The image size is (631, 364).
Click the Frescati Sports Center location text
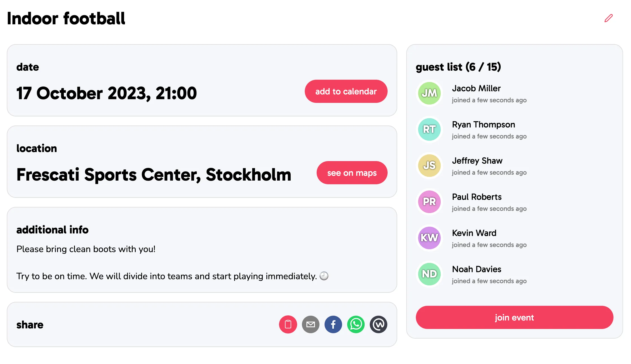click(154, 175)
